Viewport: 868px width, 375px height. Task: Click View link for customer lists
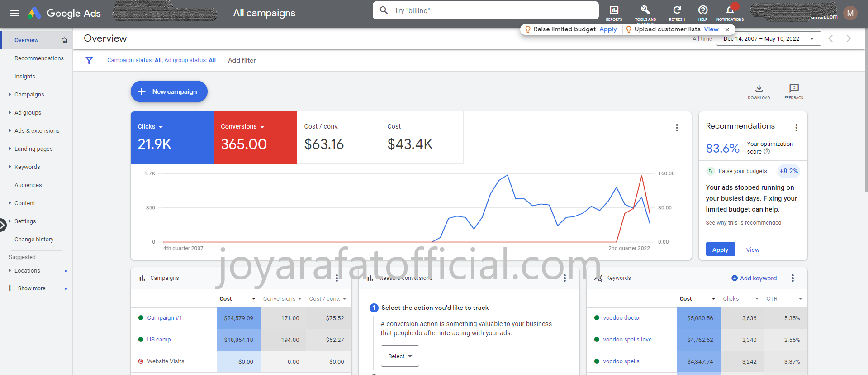coord(711,29)
